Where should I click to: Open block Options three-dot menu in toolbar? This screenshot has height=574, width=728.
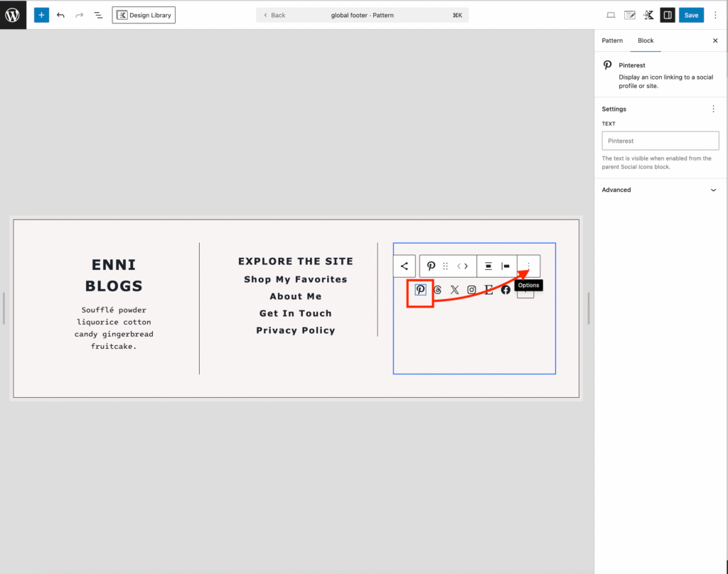[528, 266]
